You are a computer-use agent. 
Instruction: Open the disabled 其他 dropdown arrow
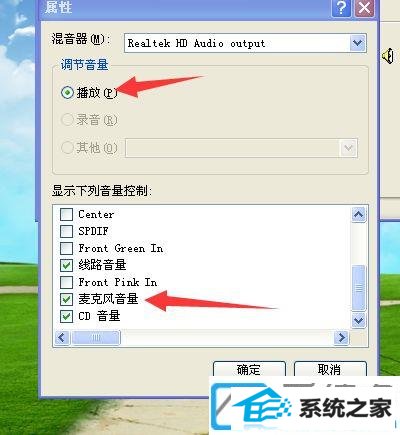pyautogui.click(x=348, y=148)
